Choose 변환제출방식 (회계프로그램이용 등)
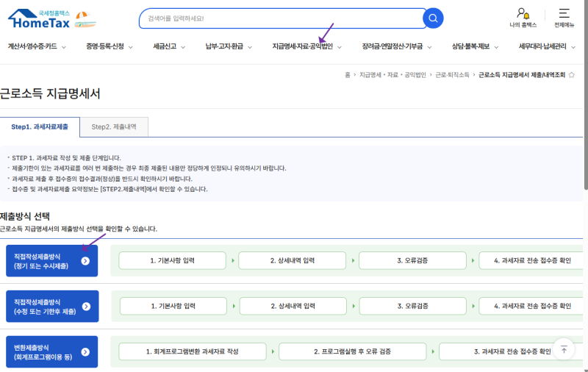The width and height of the screenshot is (588, 372). [51, 351]
